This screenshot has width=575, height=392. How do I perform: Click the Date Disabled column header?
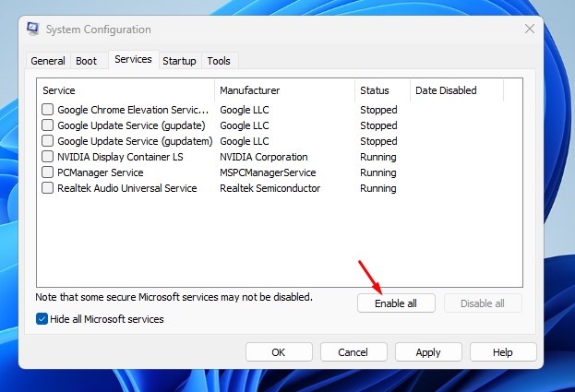pyautogui.click(x=456, y=90)
